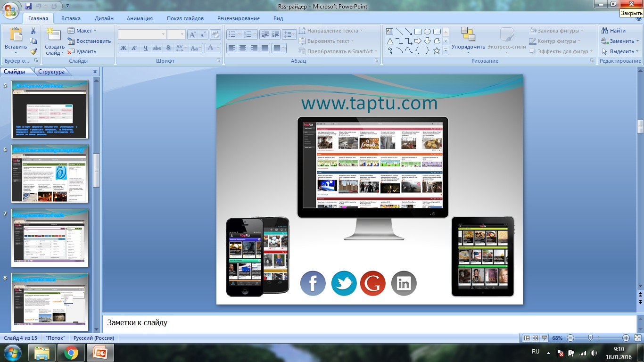Copy the selection using the Copy icon
This screenshot has width=644, height=362.
[33, 41]
